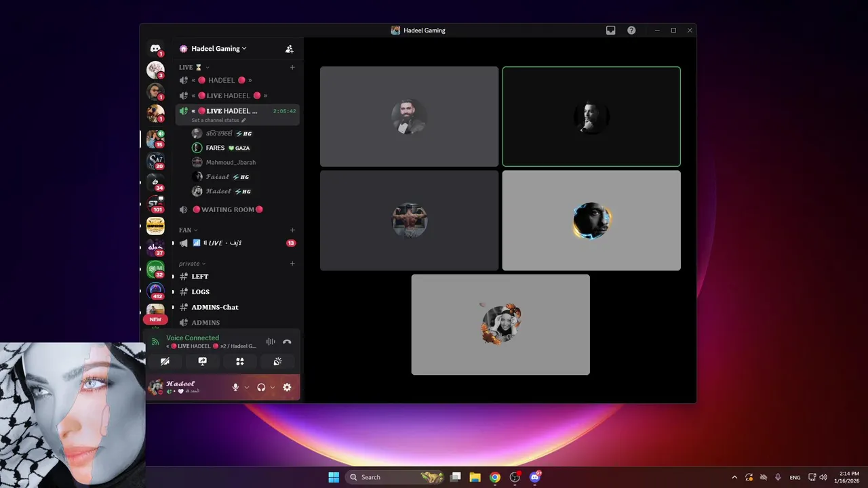Click the Voice Connected status link
The image size is (868, 488).
coord(193,338)
